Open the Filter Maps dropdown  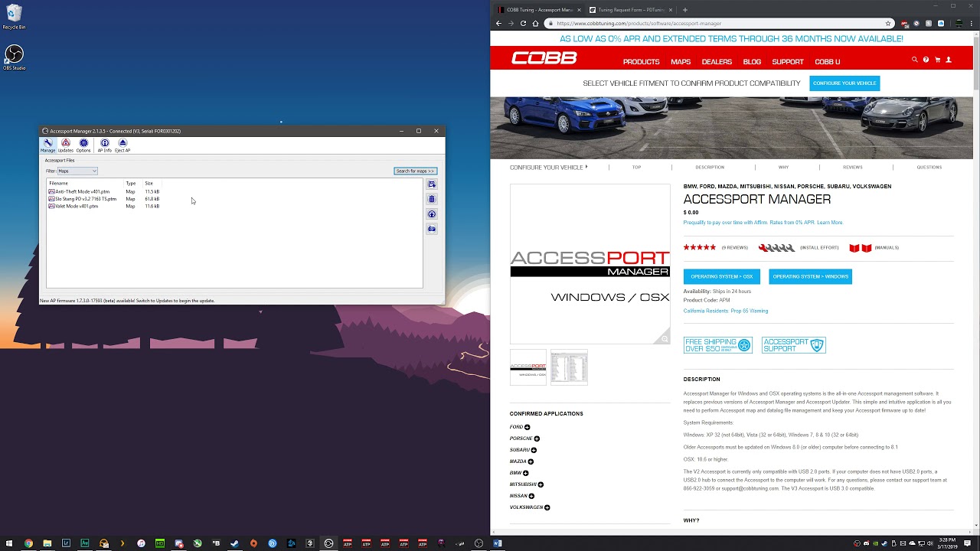(77, 171)
